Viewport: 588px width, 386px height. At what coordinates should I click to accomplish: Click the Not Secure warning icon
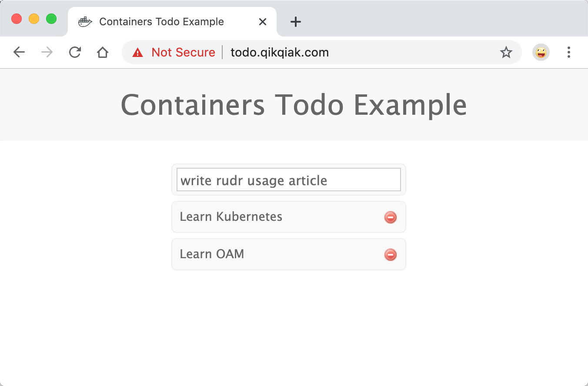pyautogui.click(x=138, y=53)
